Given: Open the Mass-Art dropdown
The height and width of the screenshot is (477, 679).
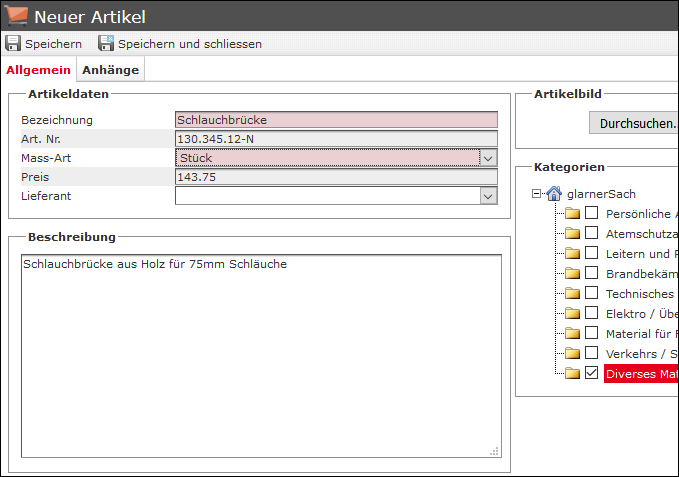Looking at the screenshot, I should pos(488,158).
